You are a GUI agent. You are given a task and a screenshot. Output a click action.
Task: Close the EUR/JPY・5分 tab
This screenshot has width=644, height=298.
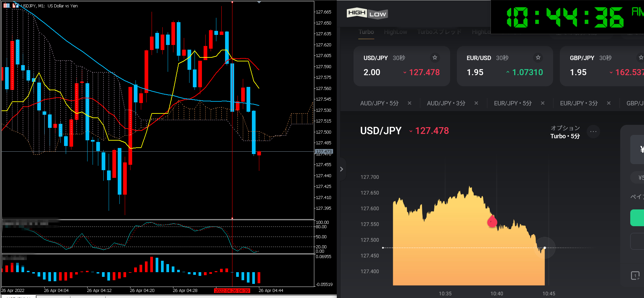543,103
